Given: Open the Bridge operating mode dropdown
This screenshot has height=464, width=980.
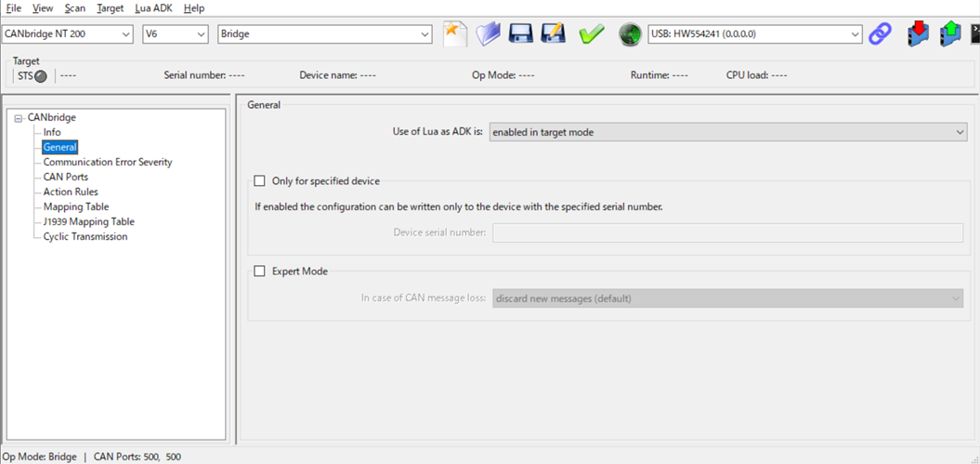Looking at the screenshot, I should pos(325,34).
